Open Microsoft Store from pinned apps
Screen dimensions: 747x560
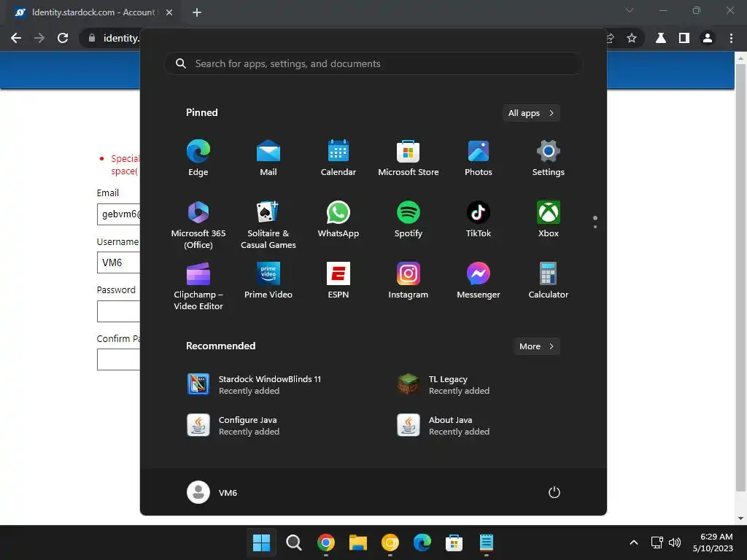409,158
